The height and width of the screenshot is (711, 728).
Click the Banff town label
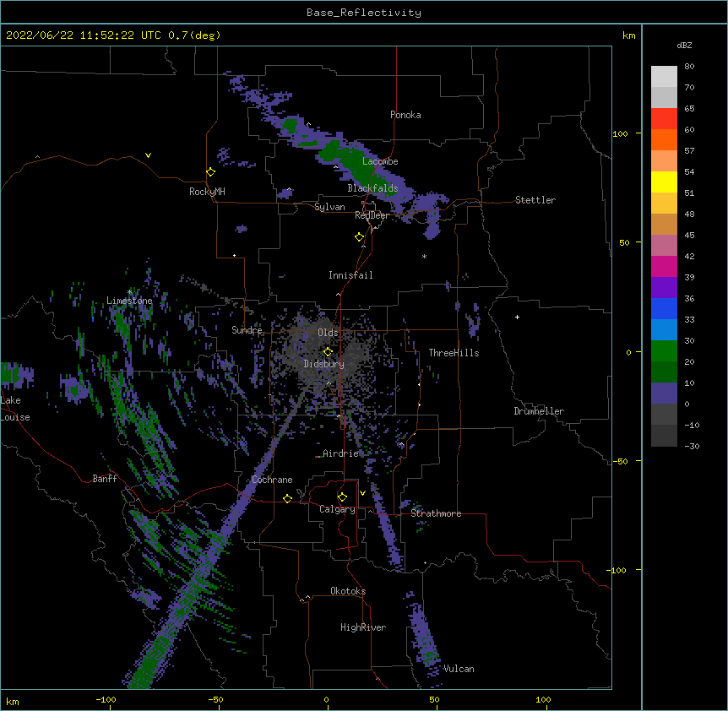click(x=105, y=479)
